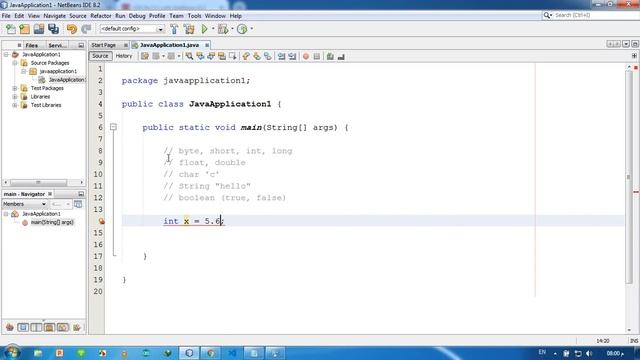Click the Find Next Occurrence icon
Viewport: 640px width, 360px height.
[x=211, y=56]
